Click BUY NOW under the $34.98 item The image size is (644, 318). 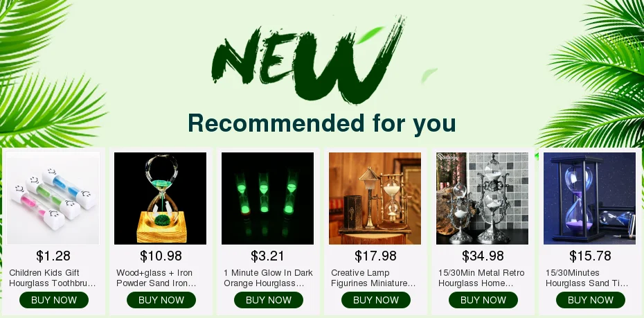[483, 300]
